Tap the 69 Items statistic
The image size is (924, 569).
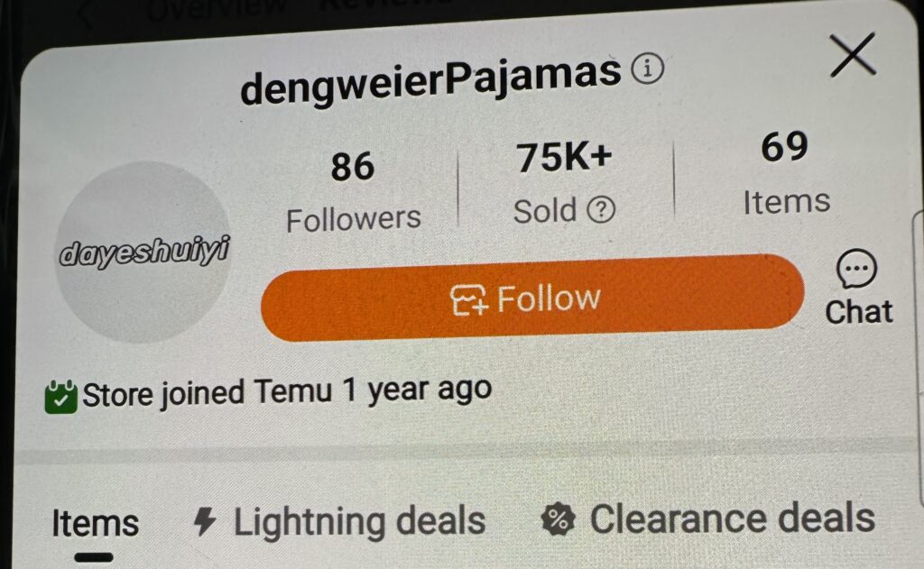[x=786, y=174]
